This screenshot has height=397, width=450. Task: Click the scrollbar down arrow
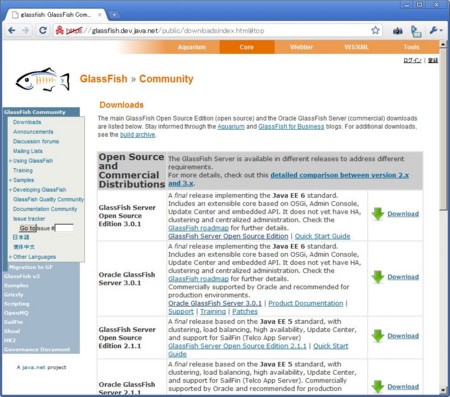[443, 390]
